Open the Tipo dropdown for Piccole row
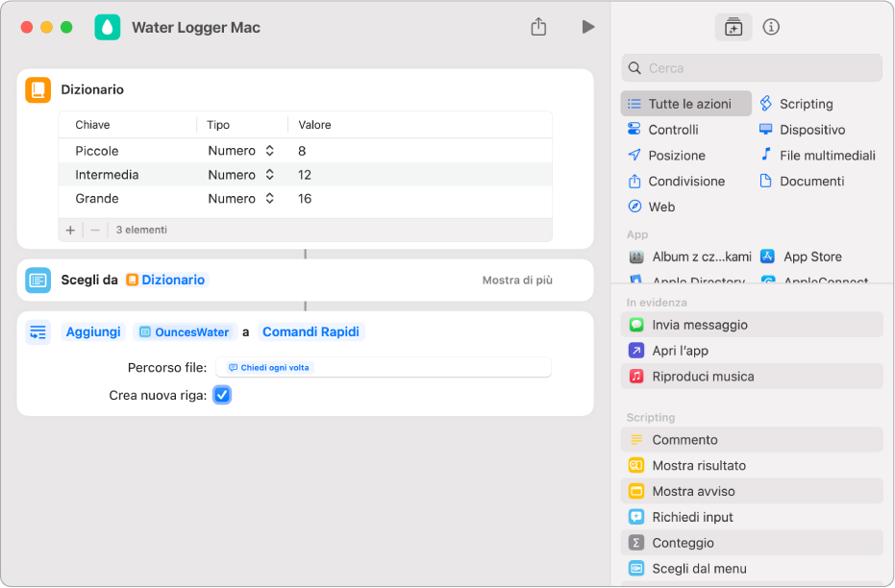The height and width of the screenshot is (588, 895). pos(241,151)
